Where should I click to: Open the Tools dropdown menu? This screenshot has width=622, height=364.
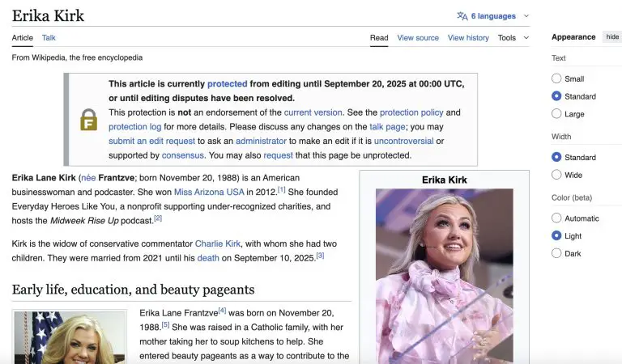[x=507, y=37]
